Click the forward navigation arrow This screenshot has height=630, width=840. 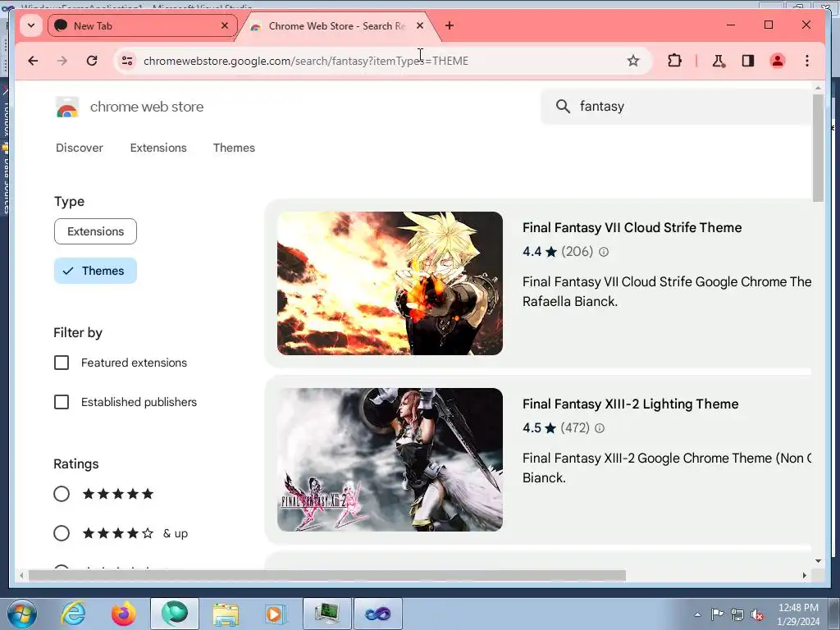click(x=62, y=61)
